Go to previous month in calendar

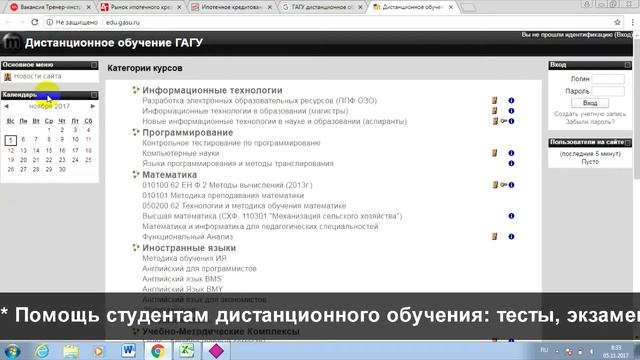(6, 106)
